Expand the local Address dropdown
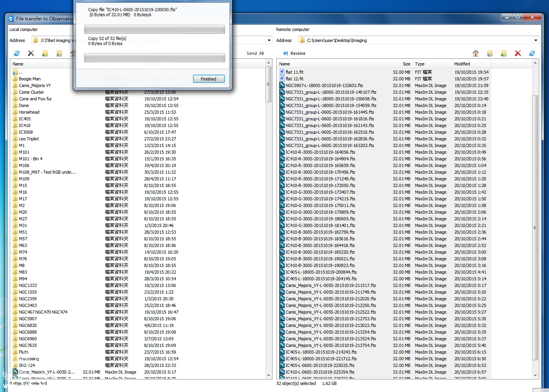 (269, 40)
